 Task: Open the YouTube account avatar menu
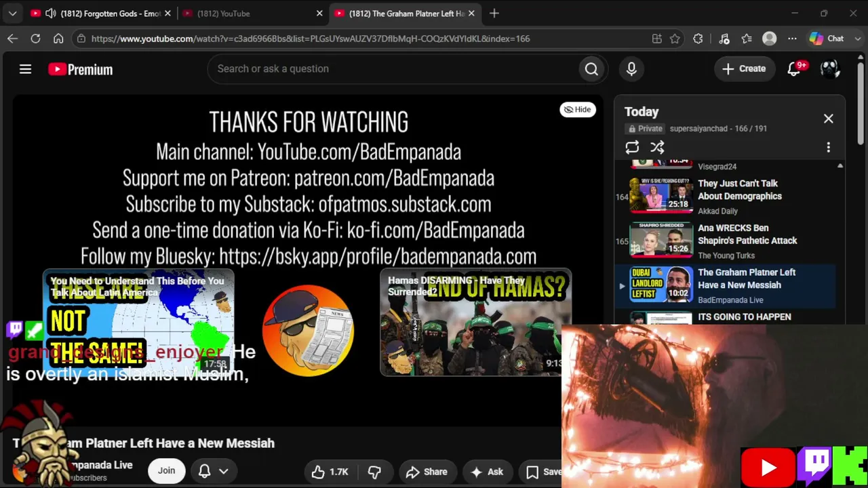(829, 69)
